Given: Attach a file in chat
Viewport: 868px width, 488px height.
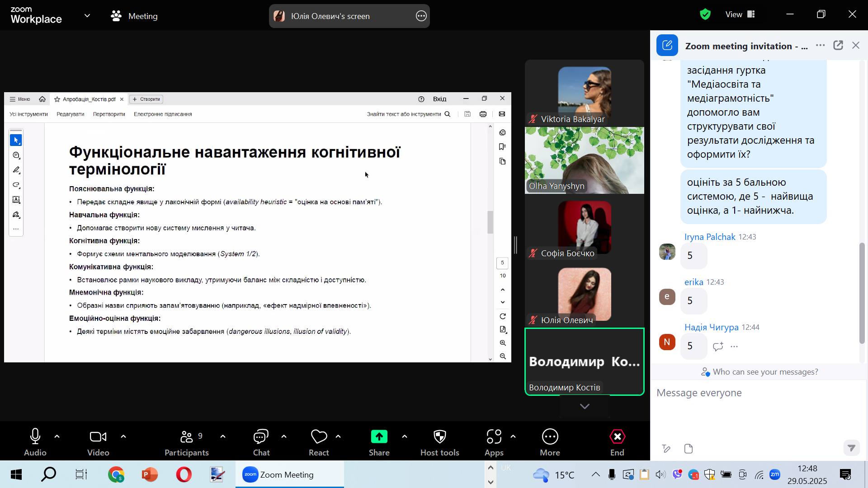Looking at the screenshot, I should pyautogui.click(x=689, y=449).
